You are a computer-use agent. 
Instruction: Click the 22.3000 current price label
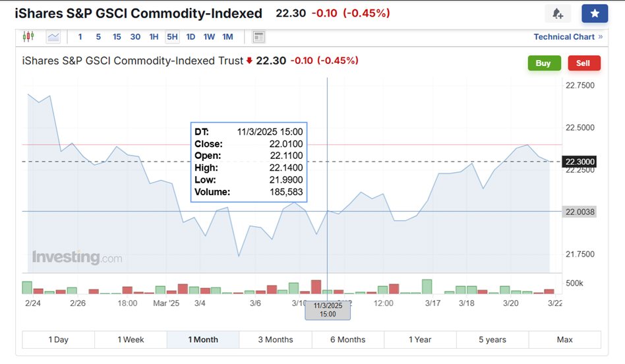click(x=579, y=162)
